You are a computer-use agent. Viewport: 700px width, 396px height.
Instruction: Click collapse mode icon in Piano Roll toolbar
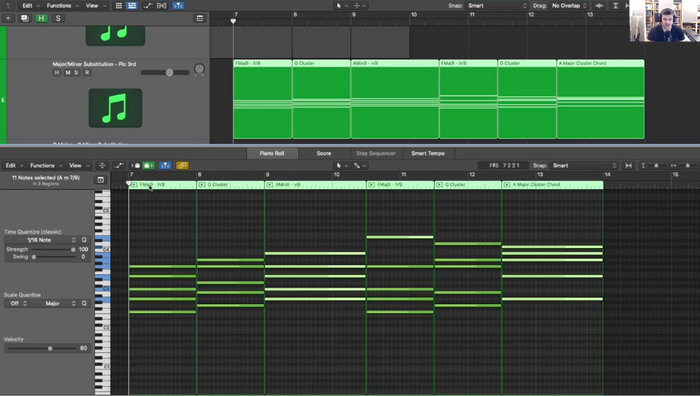tap(102, 166)
